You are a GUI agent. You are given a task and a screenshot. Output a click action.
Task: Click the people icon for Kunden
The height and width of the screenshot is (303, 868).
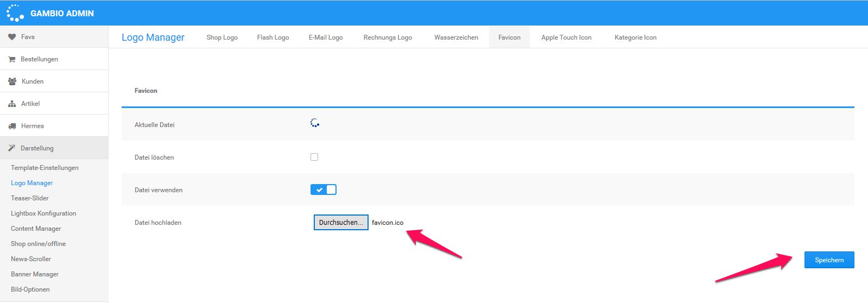12,81
